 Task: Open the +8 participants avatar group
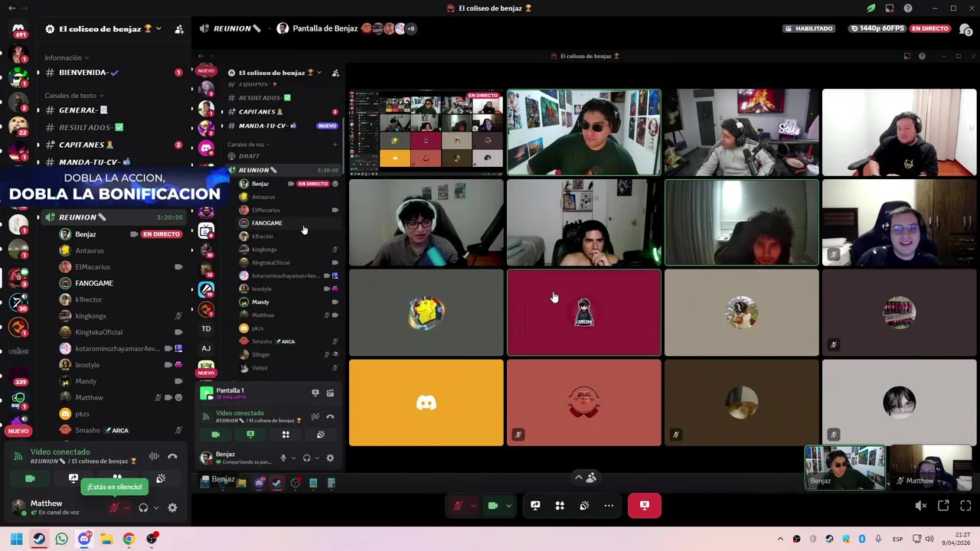pos(410,28)
